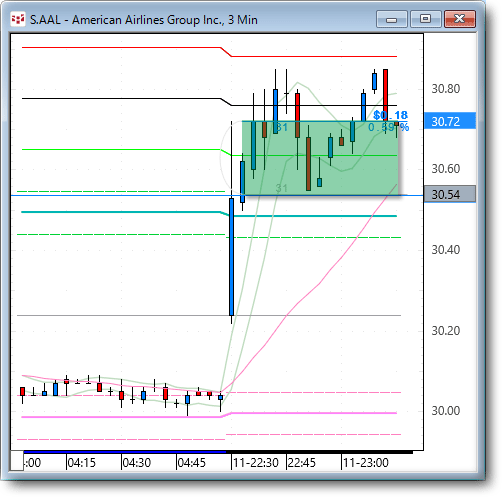Click the blue session bar above time axis
This screenshot has width=503, height=498.
point(125,452)
